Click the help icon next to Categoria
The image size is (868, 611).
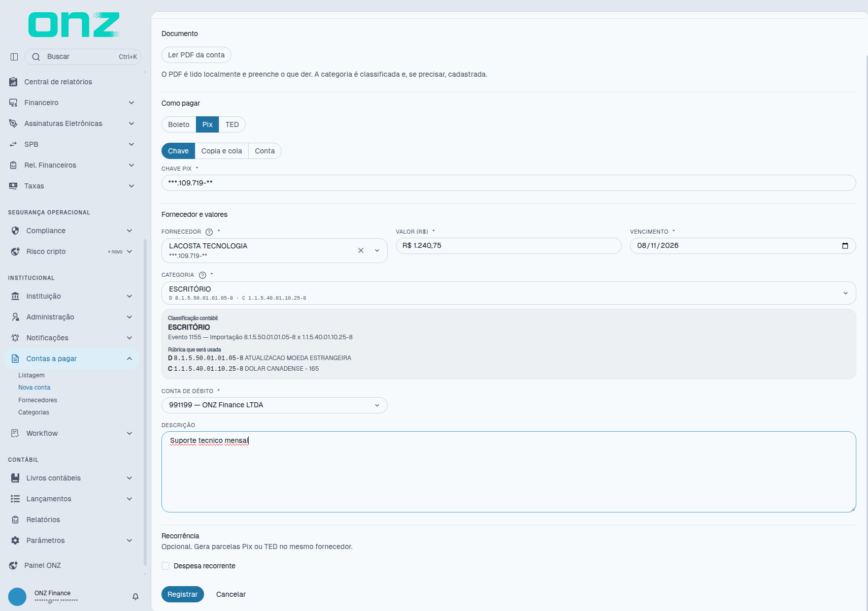pos(203,275)
